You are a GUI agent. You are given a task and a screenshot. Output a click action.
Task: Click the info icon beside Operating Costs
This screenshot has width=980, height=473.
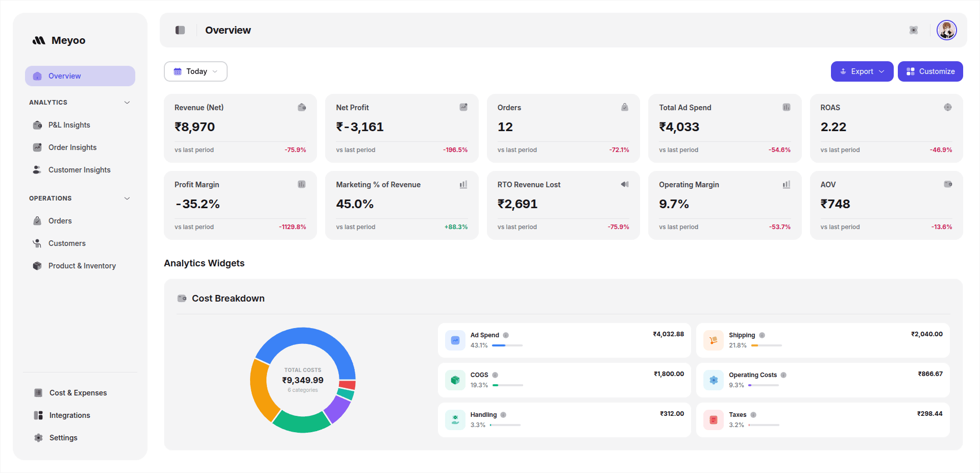pos(783,375)
